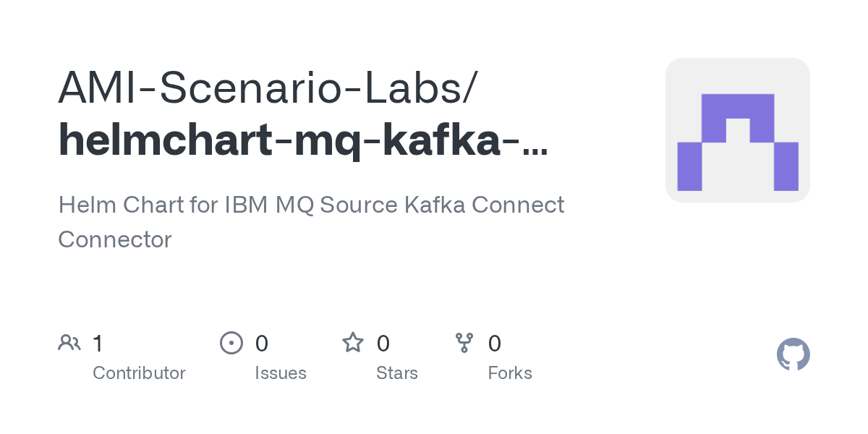Select the Stars label

397,373
